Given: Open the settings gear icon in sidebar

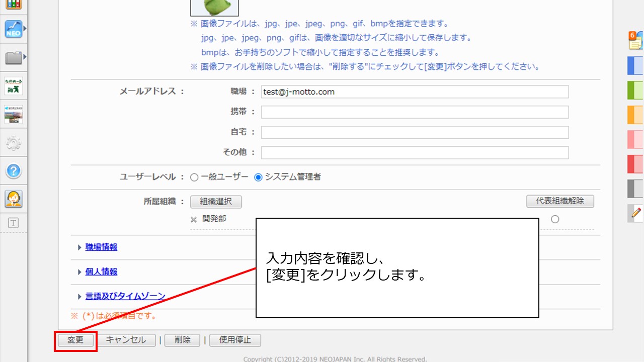Looking at the screenshot, I should click(14, 143).
